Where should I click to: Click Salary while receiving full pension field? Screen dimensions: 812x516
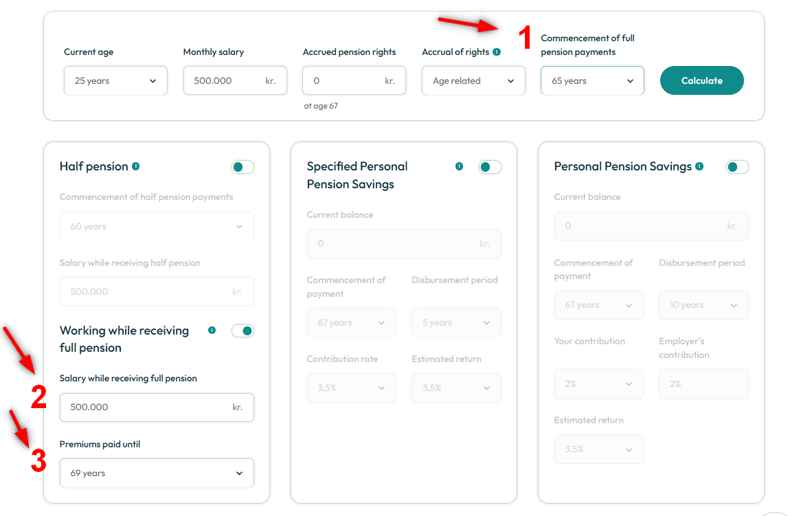point(157,407)
